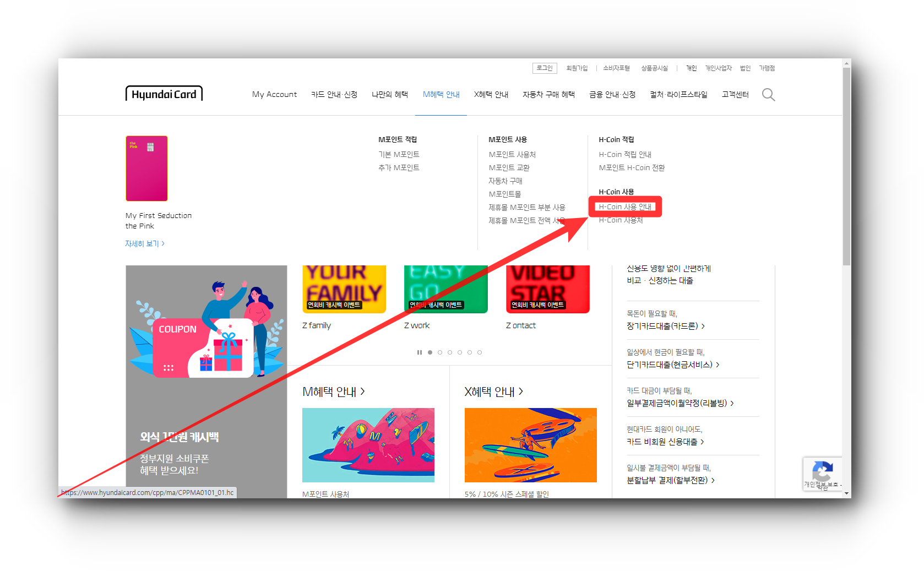Click the coupon cashback banner

(x=206, y=382)
